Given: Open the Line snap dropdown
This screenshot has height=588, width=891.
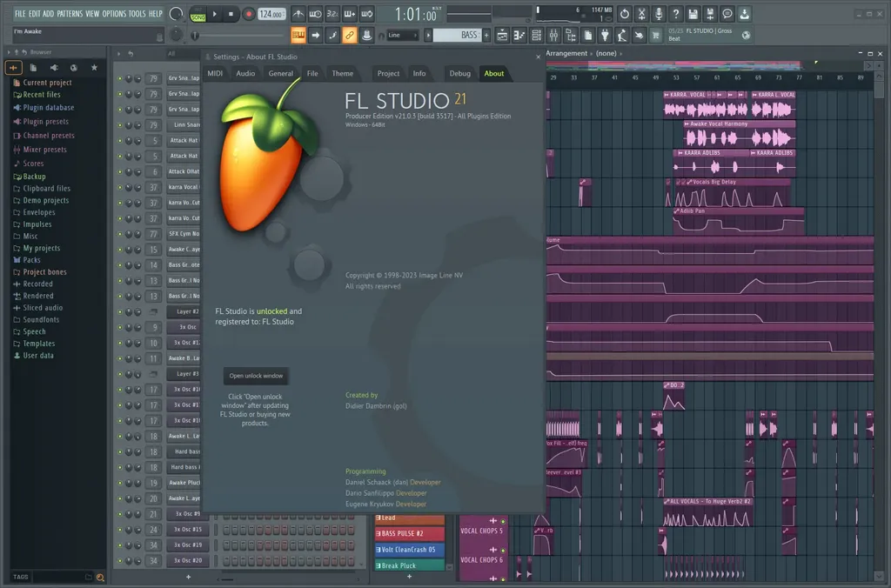Looking at the screenshot, I should (402, 35).
